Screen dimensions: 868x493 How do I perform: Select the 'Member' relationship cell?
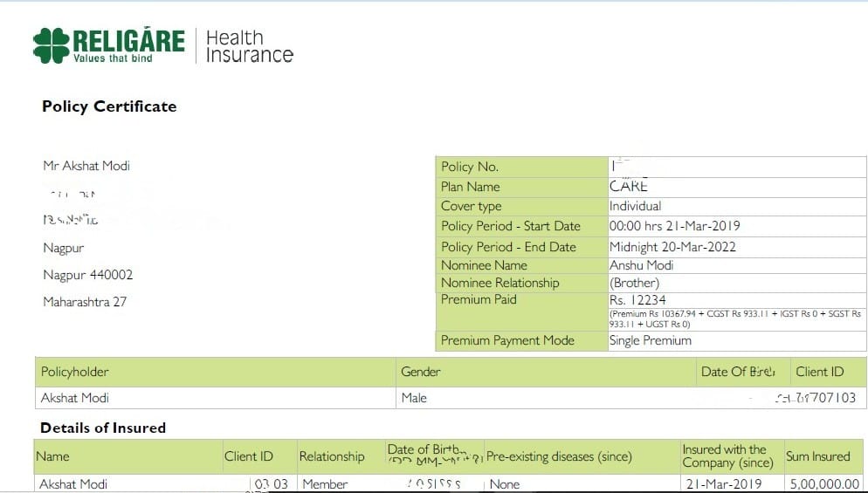325,484
